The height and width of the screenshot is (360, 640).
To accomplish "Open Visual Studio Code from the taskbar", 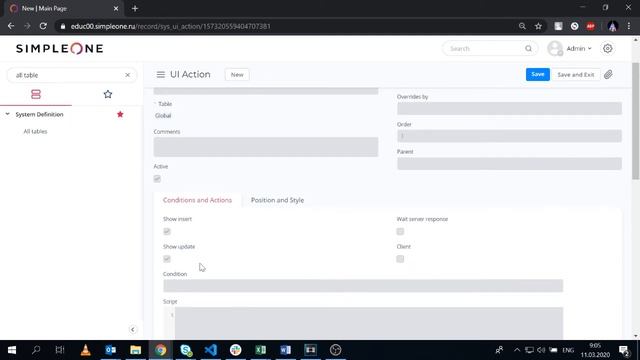I will (x=211, y=350).
